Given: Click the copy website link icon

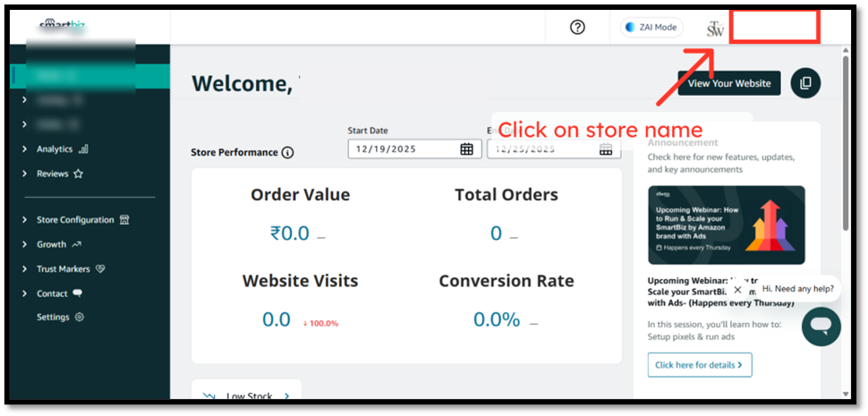Looking at the screenshot, I should pyautogui.click(x=805, y=83).
